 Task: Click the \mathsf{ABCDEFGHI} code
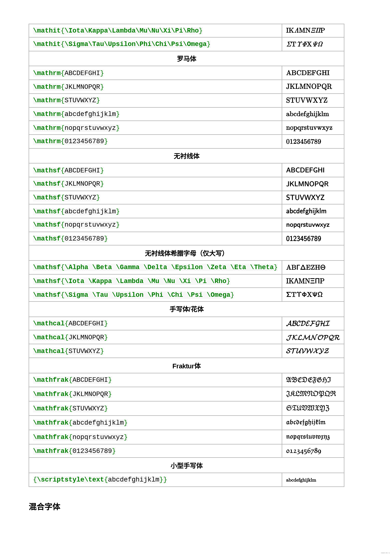tap(68, 170)
